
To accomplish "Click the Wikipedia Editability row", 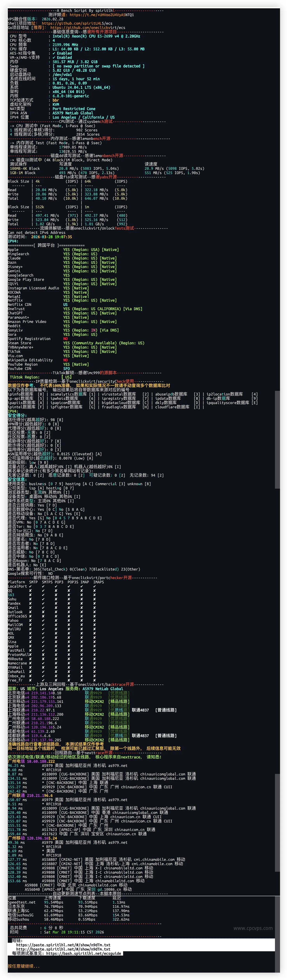I will (x=38, y=360).
